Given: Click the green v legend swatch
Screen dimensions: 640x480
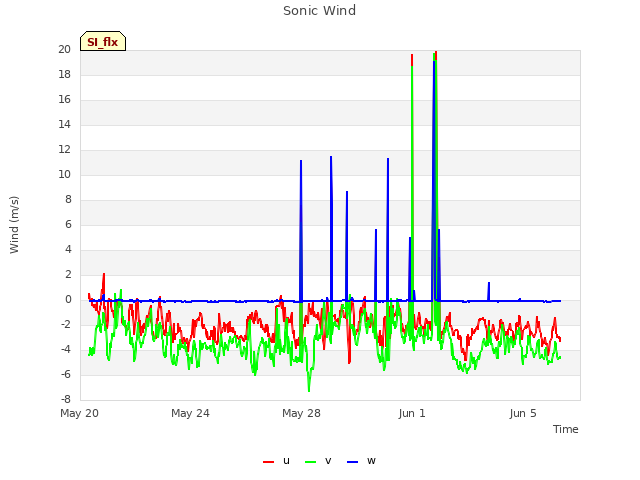Looking at the screenshot, I should [311, 462].
